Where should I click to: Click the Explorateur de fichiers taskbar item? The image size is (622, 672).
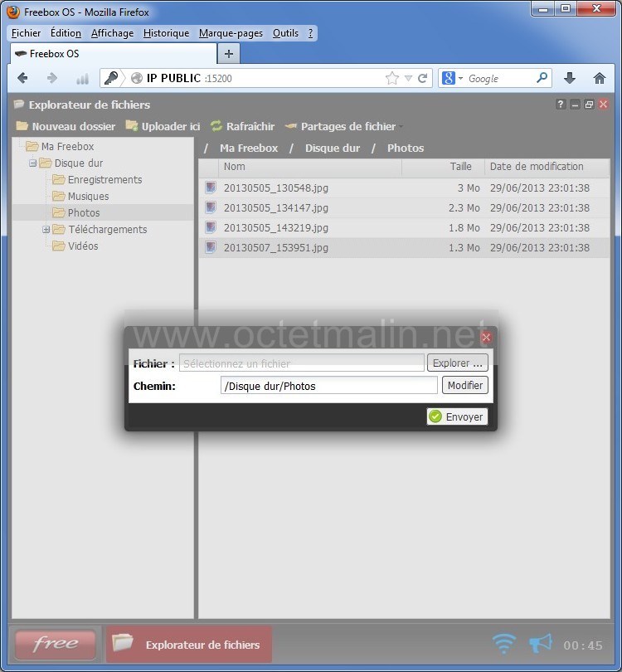189,644
